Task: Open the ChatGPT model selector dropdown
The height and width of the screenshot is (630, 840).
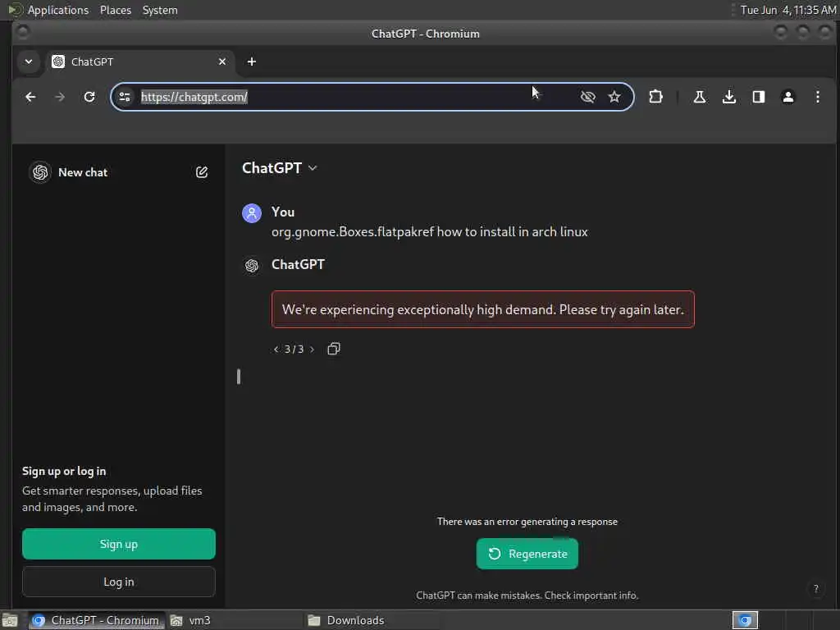Action: click(x=279, y=168)
